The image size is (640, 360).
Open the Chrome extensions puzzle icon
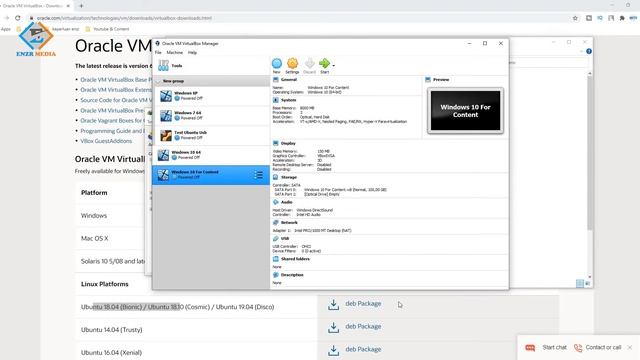click(622, 18)
